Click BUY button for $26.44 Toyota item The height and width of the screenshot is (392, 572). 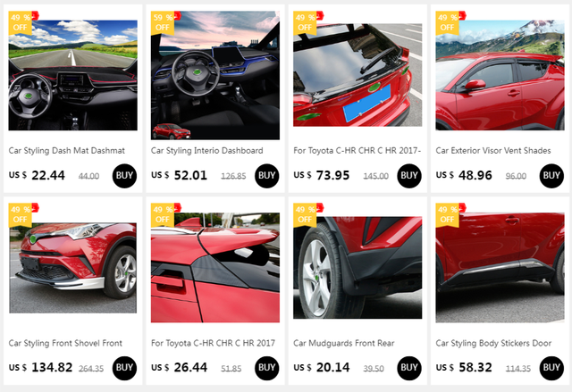266,368
